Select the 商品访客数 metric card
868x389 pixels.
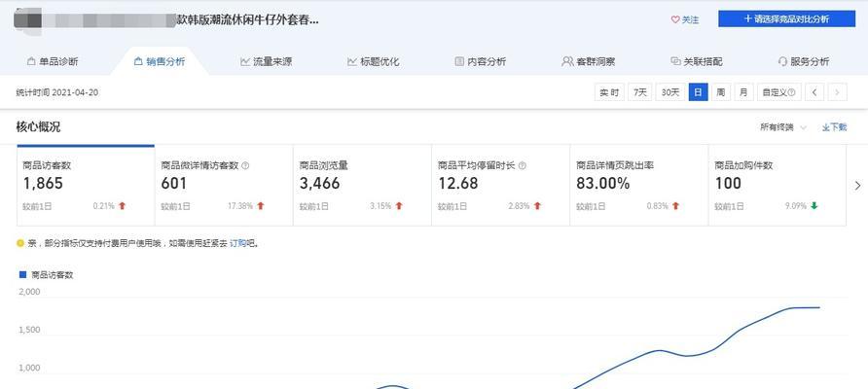[86, 186]
